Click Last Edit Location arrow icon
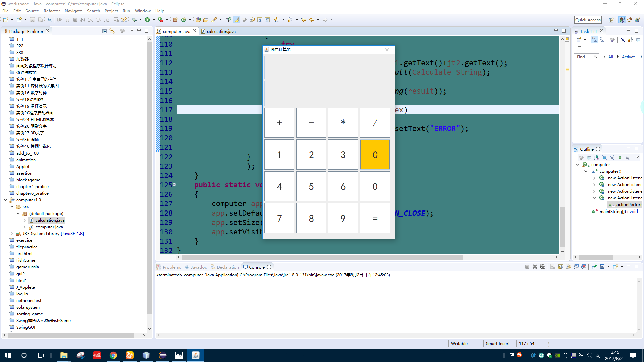 304,20
